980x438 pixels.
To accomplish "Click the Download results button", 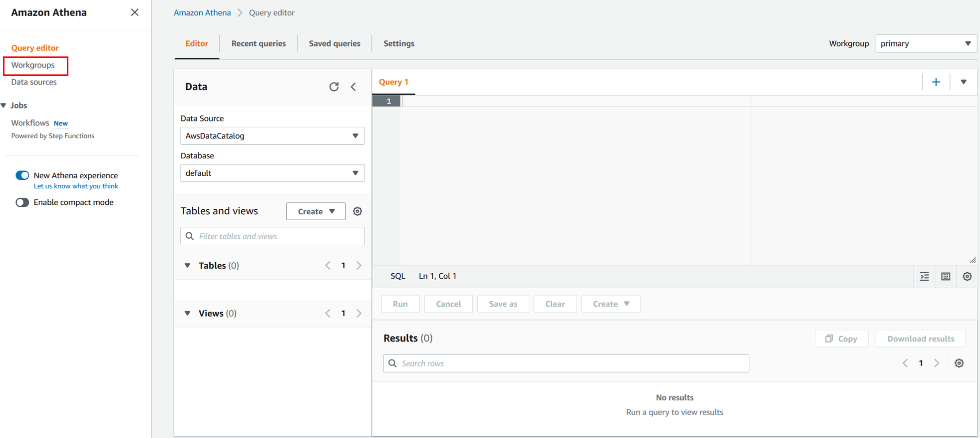I will 921,339.
